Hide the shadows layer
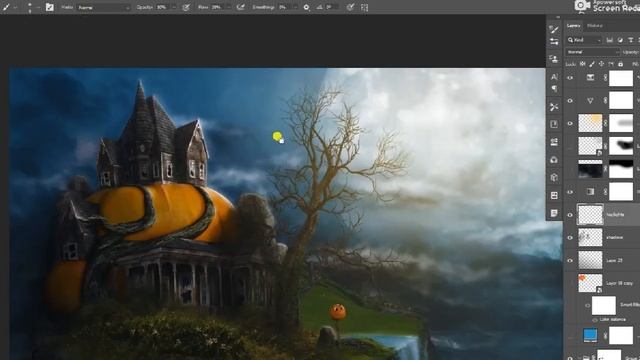 coord(570,238)
